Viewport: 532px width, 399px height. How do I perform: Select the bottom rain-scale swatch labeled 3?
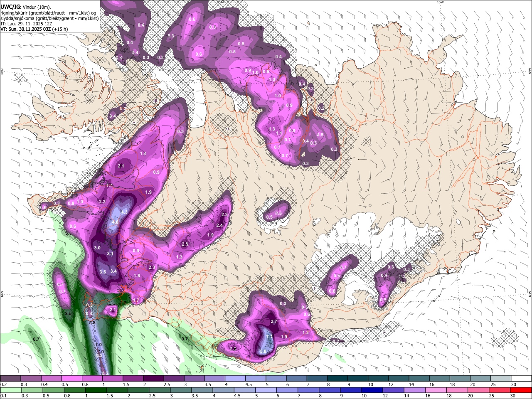(181, 390)
